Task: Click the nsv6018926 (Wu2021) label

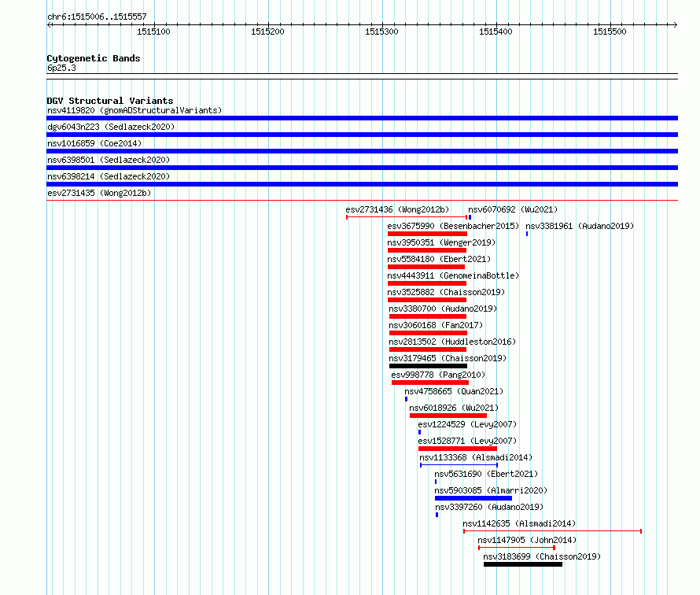Action: click(454, 408)
